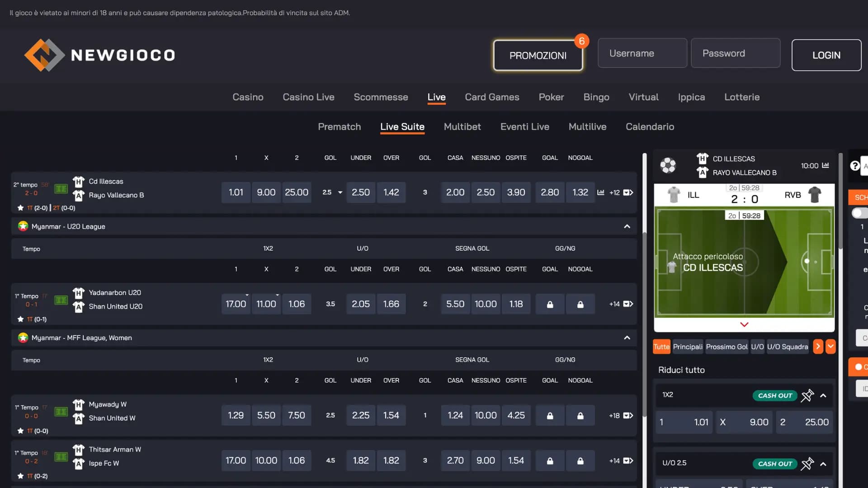Screen dimensions: 868x488
Task: Expand match tracker with red chevron
Action: coord(744,324)
